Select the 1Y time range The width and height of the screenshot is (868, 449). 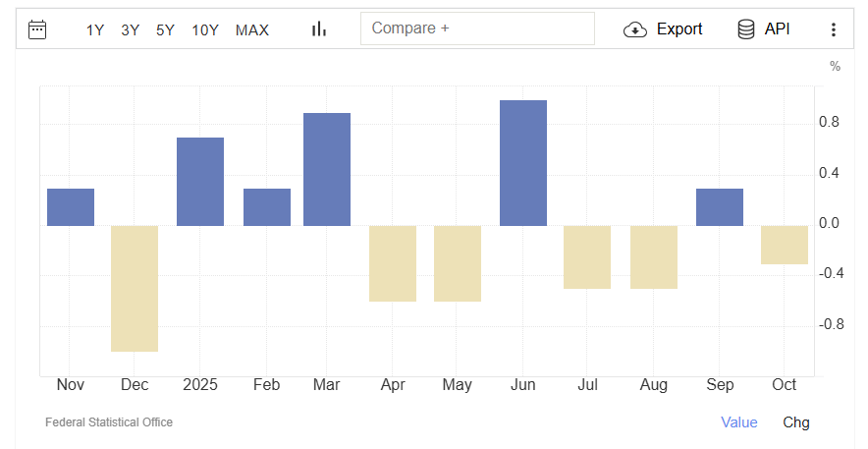click(95, 30)
